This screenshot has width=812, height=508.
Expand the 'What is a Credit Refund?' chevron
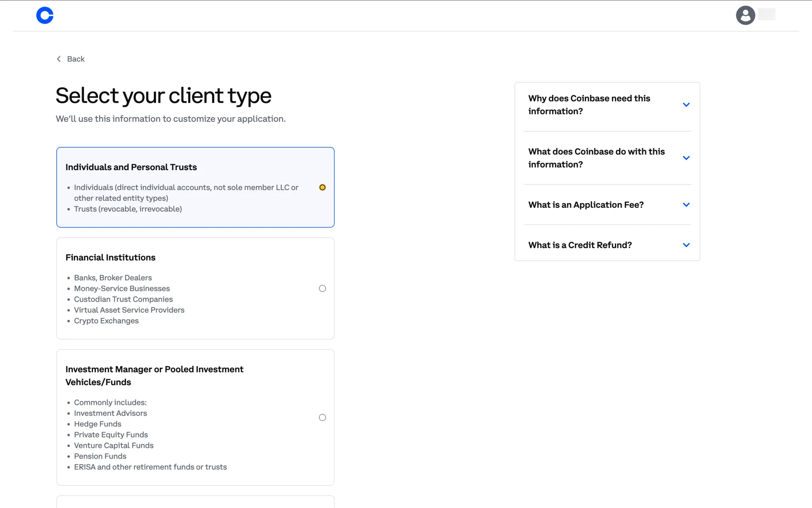(x=686, y=245)
